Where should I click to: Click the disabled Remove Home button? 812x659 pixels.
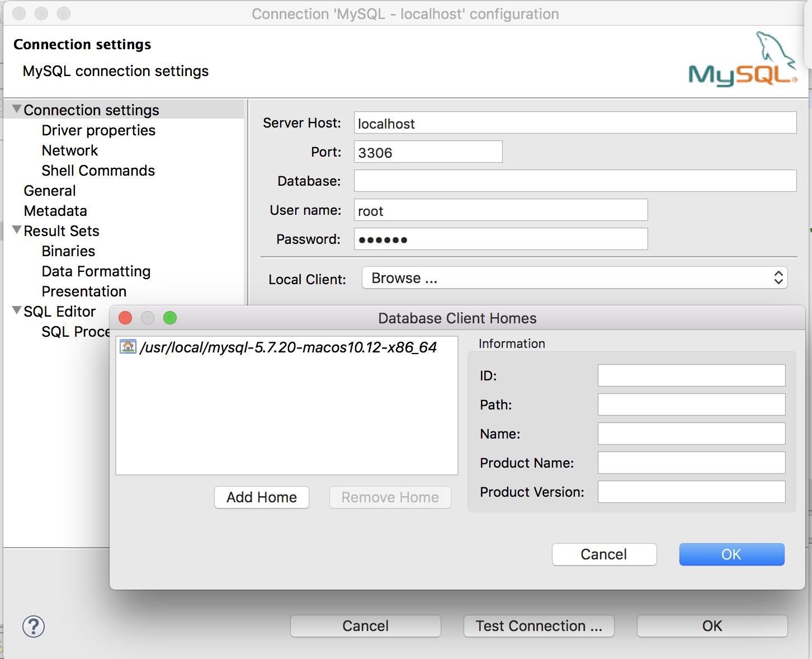390,497
